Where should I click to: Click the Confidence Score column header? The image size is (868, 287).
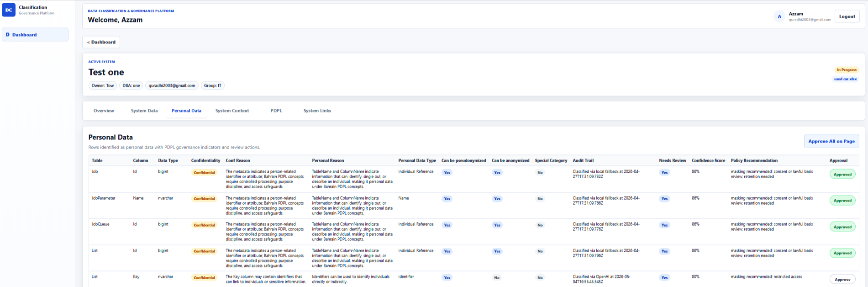[708, 160]
